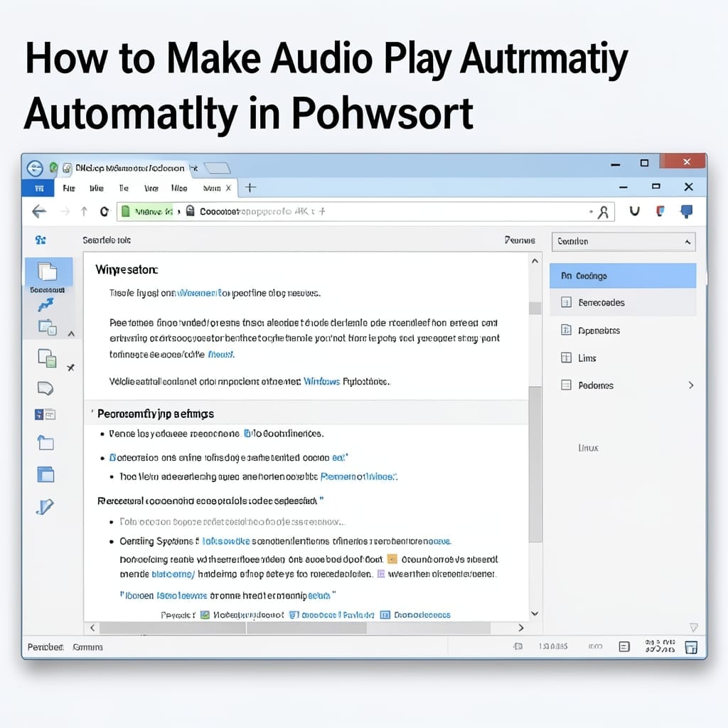Select the pencil icon in sidebar
Viewport: 728px width, 728px height.
45,506
